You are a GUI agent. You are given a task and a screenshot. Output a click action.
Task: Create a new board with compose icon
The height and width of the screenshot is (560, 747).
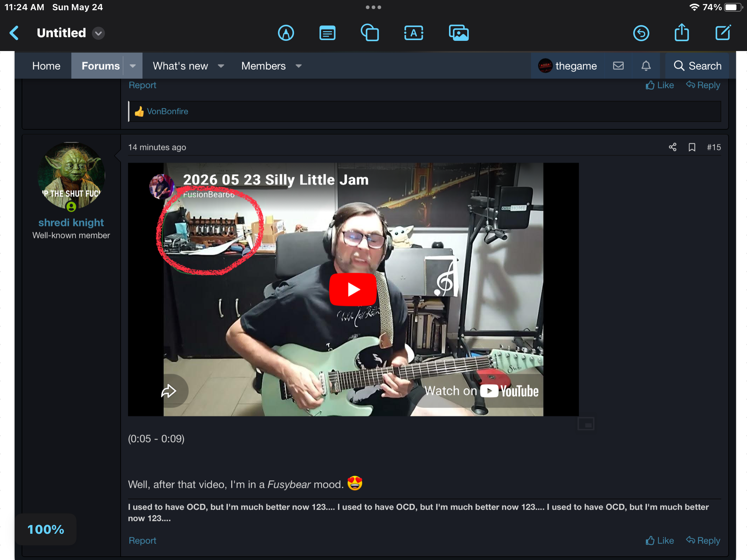click(723, 32)
